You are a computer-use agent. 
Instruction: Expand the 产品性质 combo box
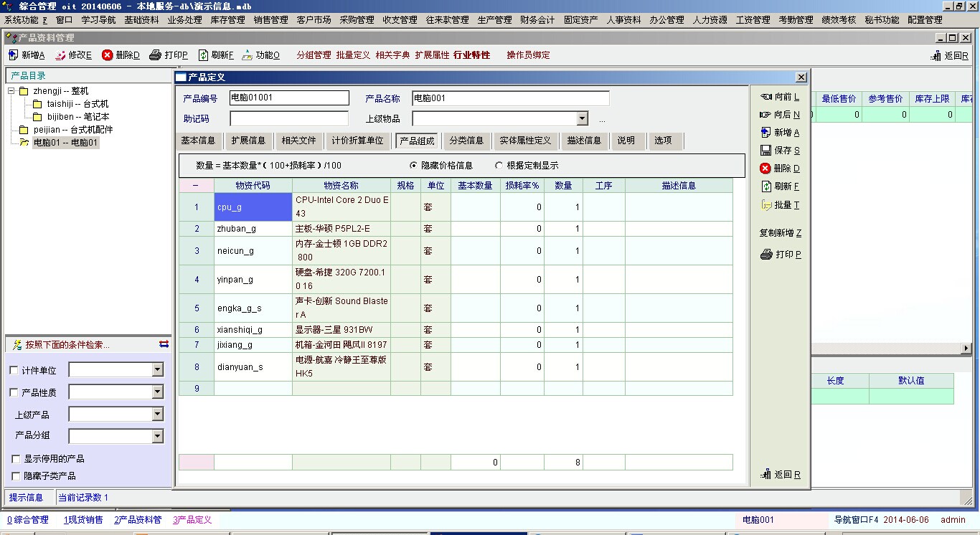(158, 392)
